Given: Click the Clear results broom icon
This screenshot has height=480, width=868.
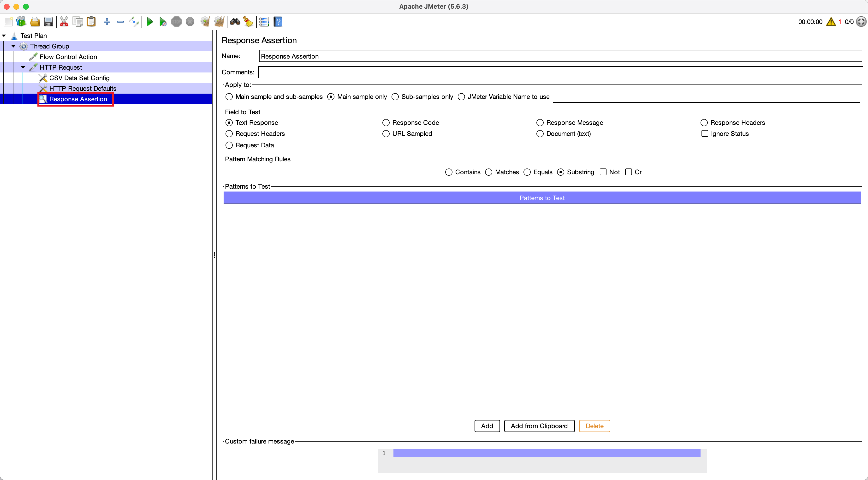Looking at the screenshot, I should point(206,22).
